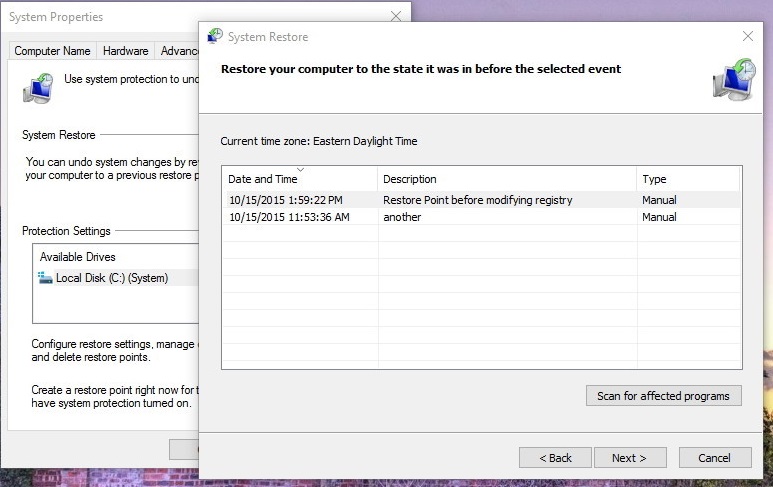773x487 pixels.
Task: Cancel the System Restore wizard
Action: pos(714,458)
